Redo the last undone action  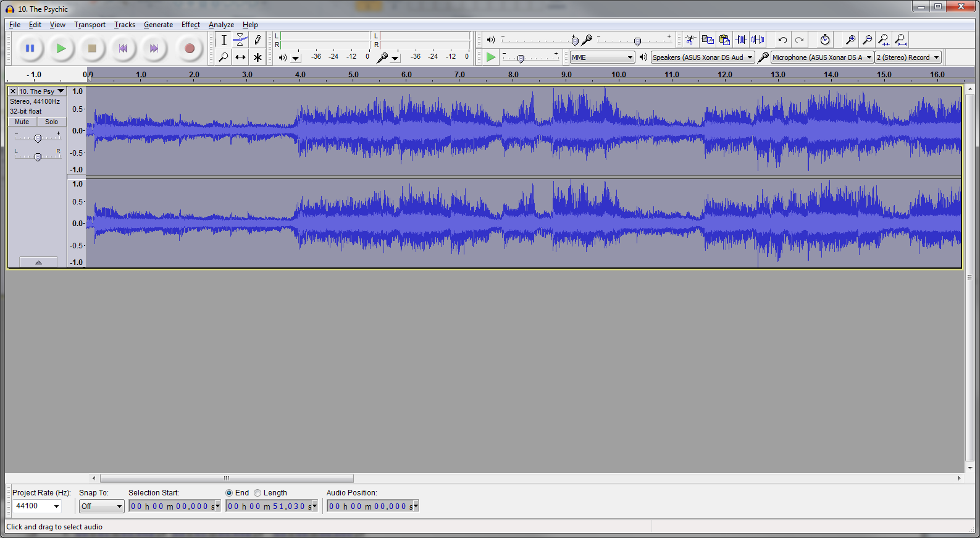799,40
